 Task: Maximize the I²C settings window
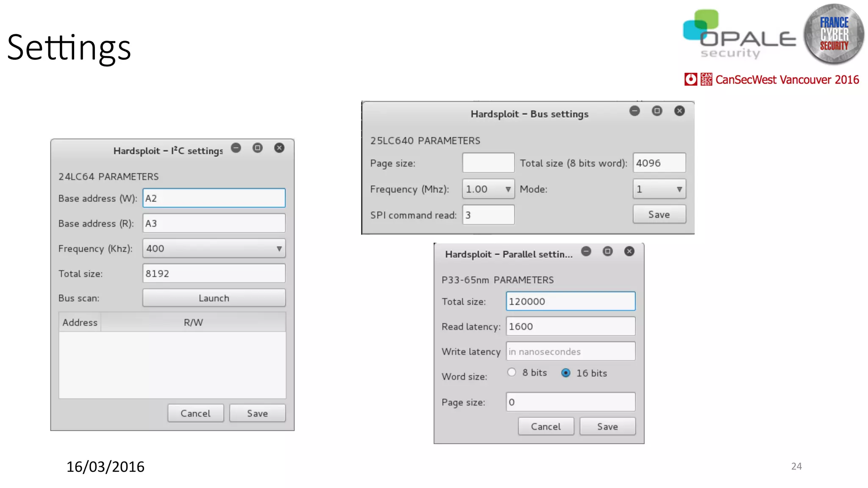point(258,148)
